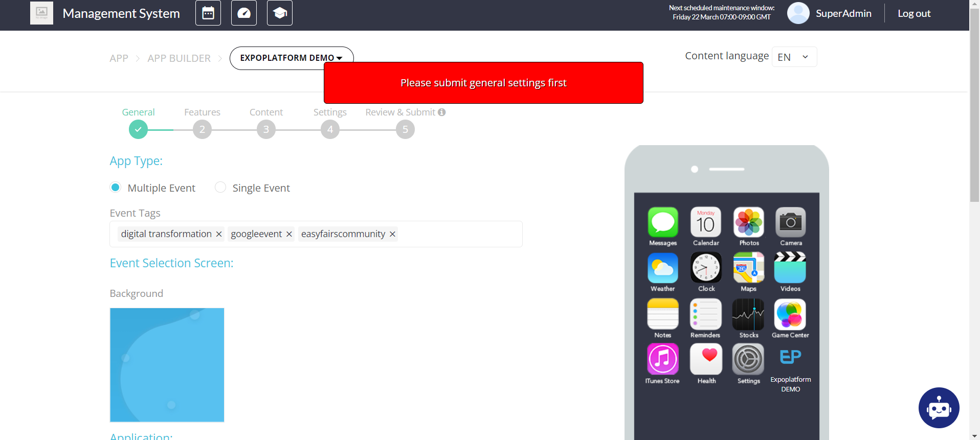Click the Log out link
The width and height of the screenshot is (980, 440).
click(914, 14)
